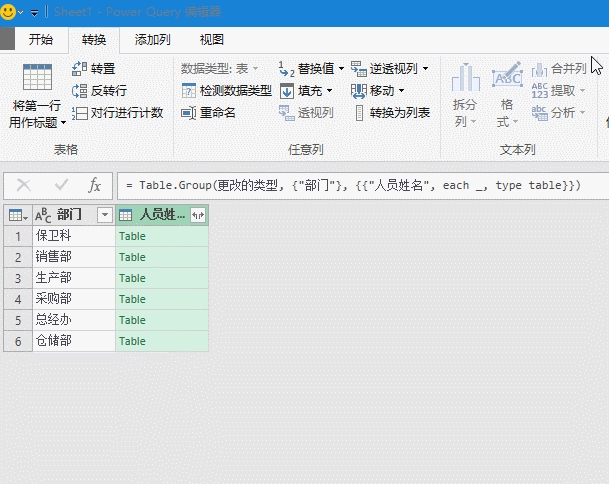Click the 检测数据类型 button label
The height and width of the screenshot is (484, 609).
tap(236, 91)
